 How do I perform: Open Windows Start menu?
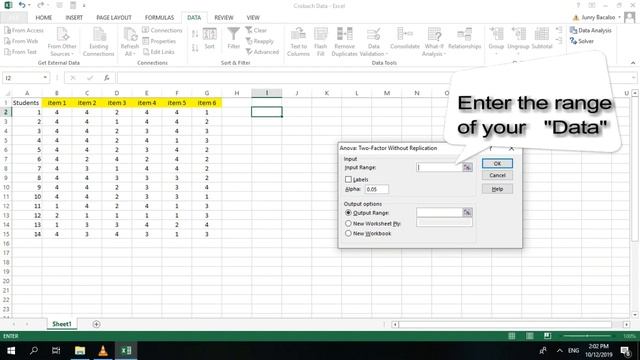pyautogui.click(x=11, y=351)
